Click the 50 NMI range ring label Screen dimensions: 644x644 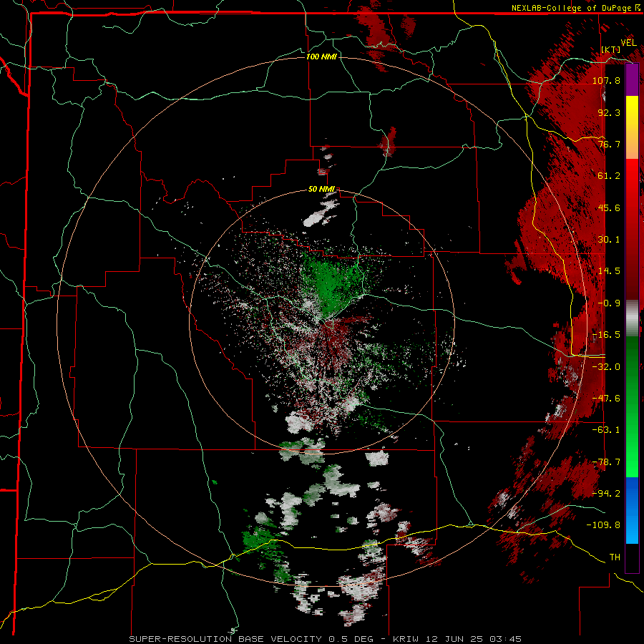[x=321, y=190]
